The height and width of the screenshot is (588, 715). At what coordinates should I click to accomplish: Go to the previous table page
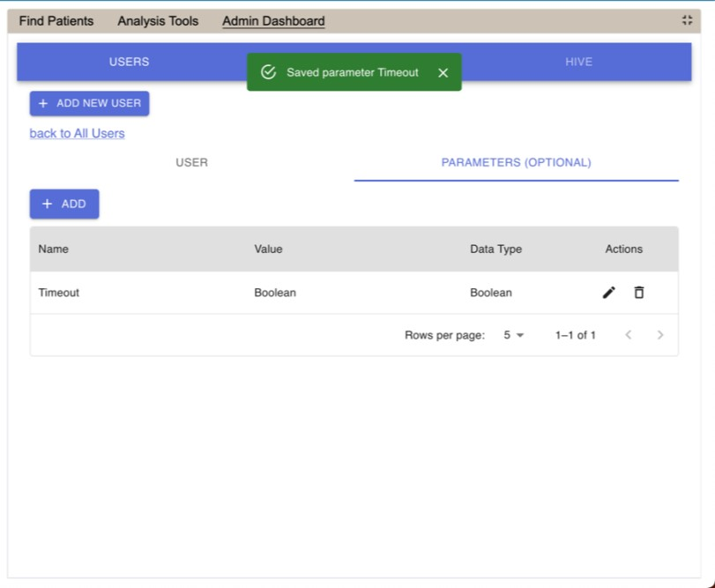point(628,335)
